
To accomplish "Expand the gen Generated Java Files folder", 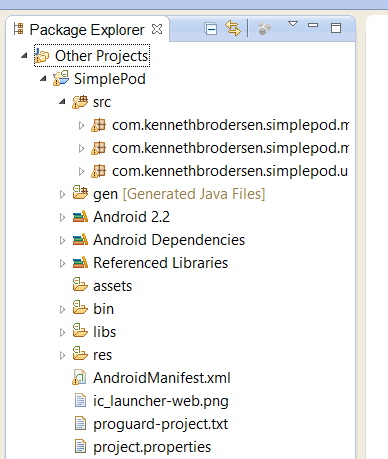I will [x=62, y=194].
